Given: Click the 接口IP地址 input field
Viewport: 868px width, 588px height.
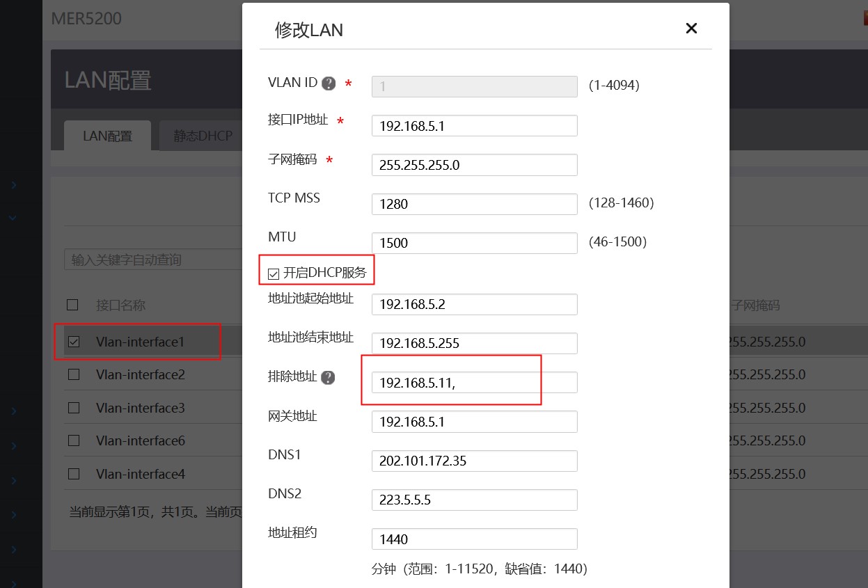Looking at the screenshot, I should [x=474, y=126].
